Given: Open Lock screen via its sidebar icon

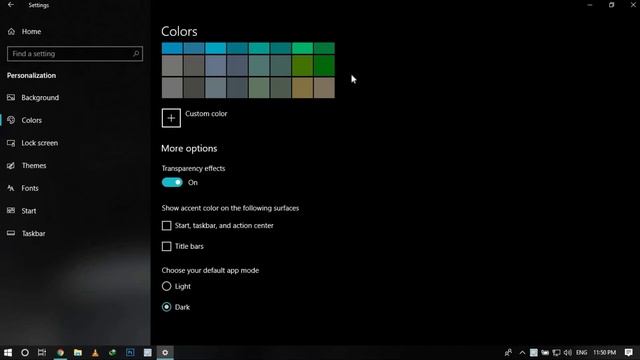Looking at the screenshot, I should tap(11, 143).
